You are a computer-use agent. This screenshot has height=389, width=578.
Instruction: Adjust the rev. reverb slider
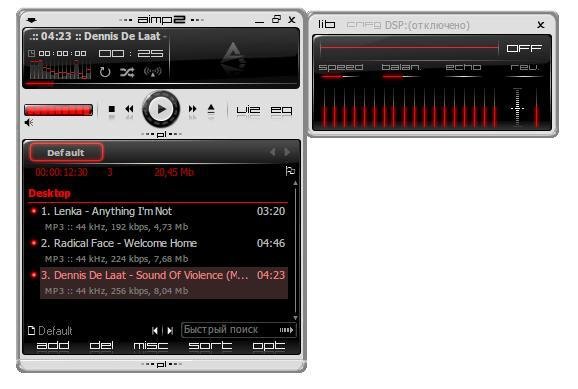524,77
